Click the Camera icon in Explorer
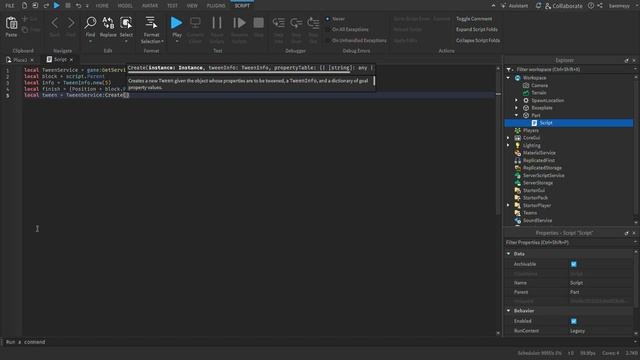The height and width of the screenshot is (360, 640). (x=526, y=85)
